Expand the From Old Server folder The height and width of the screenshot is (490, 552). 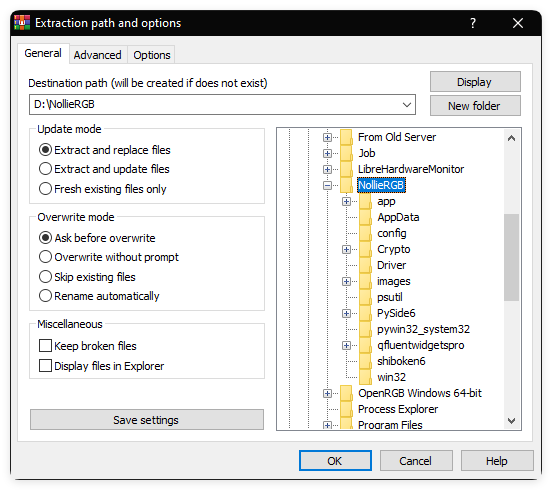327,137
